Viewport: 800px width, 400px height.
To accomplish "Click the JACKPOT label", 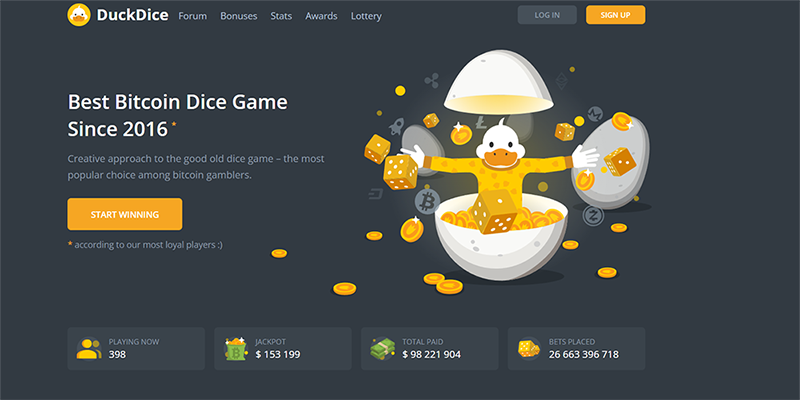I will 270,342.
